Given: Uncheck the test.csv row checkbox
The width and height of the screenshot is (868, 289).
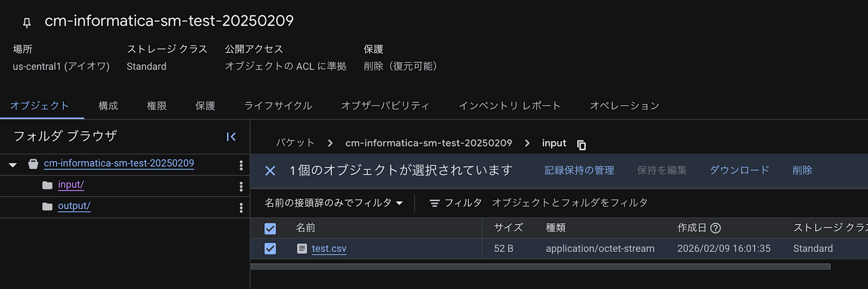Looking at the screenshot, I should point(270,249).
